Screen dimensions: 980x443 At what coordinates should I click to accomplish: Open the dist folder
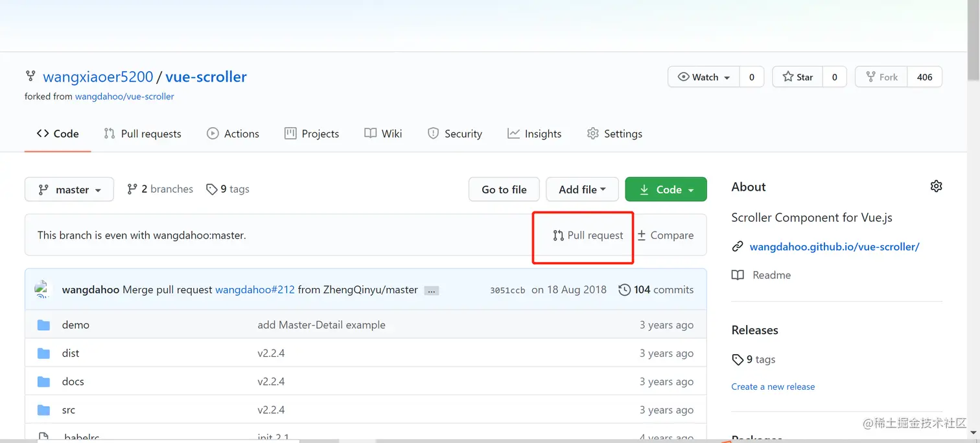click(x=71, y=353)
